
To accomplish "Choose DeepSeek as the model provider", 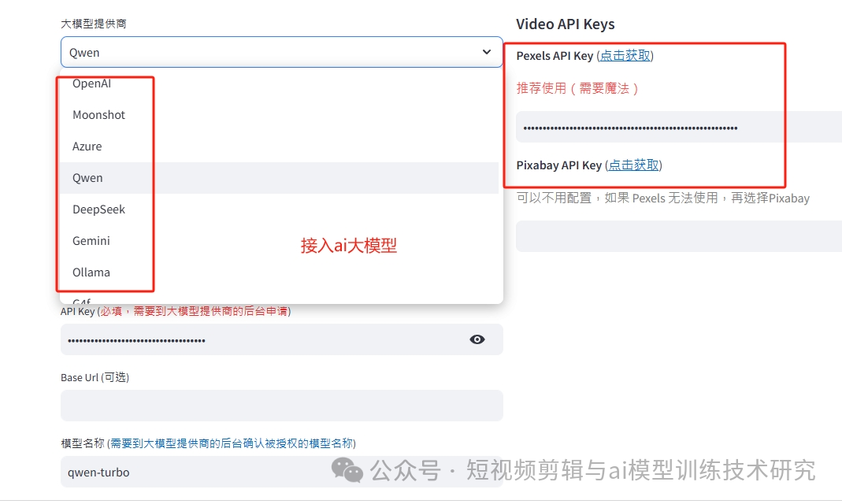I will 279,209.
